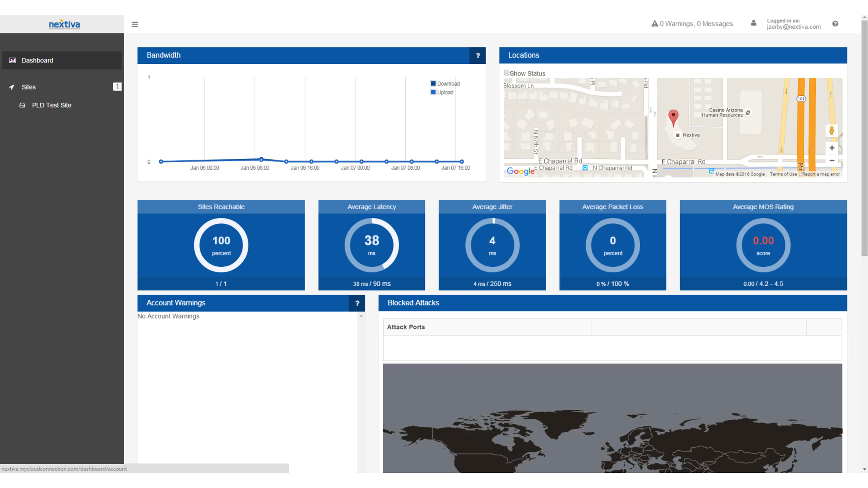
Task: Click the last bandwidth data point
Action: (x=462, y=162)
